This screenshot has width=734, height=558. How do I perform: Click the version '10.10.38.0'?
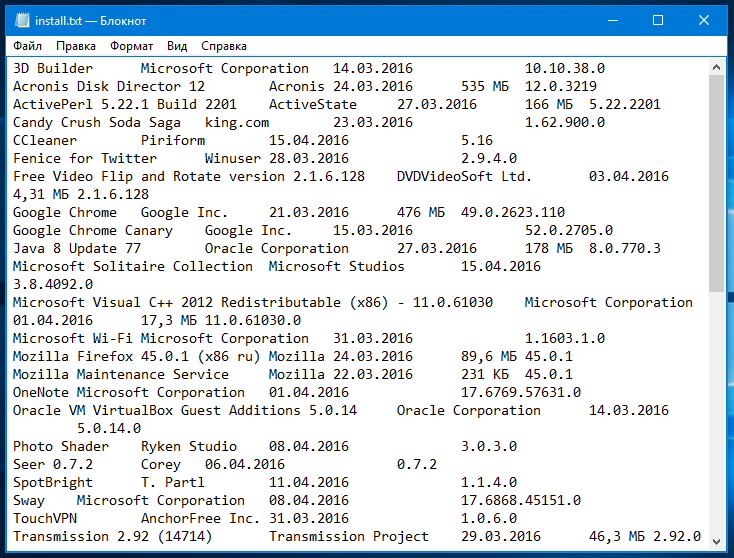point(565,68)
